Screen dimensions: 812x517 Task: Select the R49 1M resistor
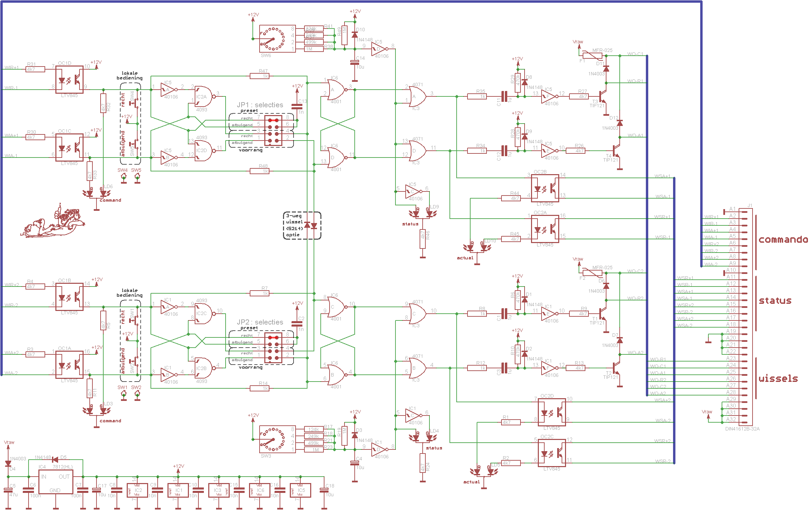pyautogui.click(x=345, y=35)
